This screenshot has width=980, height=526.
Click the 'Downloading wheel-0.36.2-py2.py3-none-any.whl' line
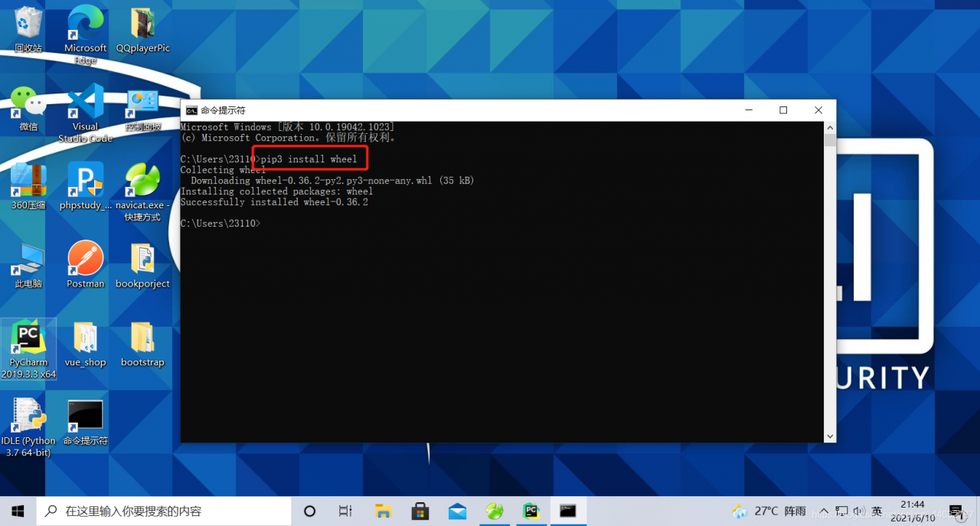332,181
